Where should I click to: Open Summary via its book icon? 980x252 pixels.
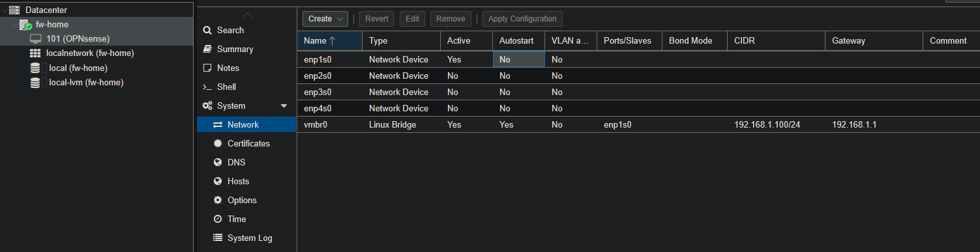(207, 49)
